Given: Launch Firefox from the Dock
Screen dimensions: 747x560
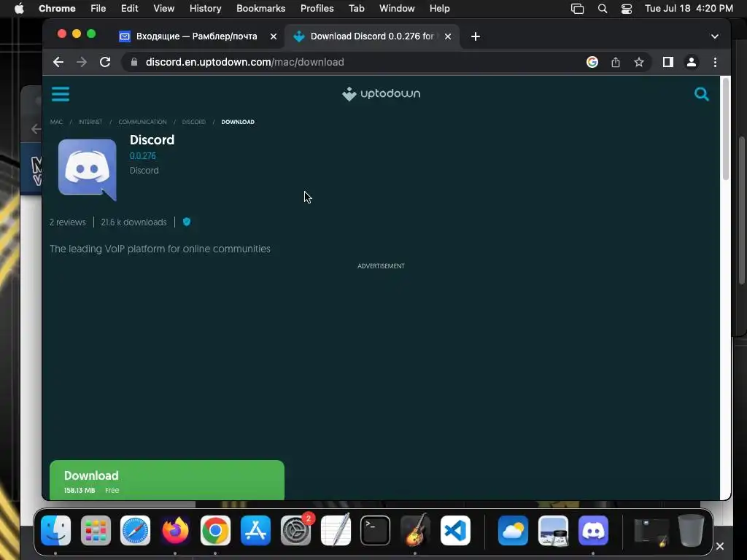Looking at the screenshot, I should (175, 530).
